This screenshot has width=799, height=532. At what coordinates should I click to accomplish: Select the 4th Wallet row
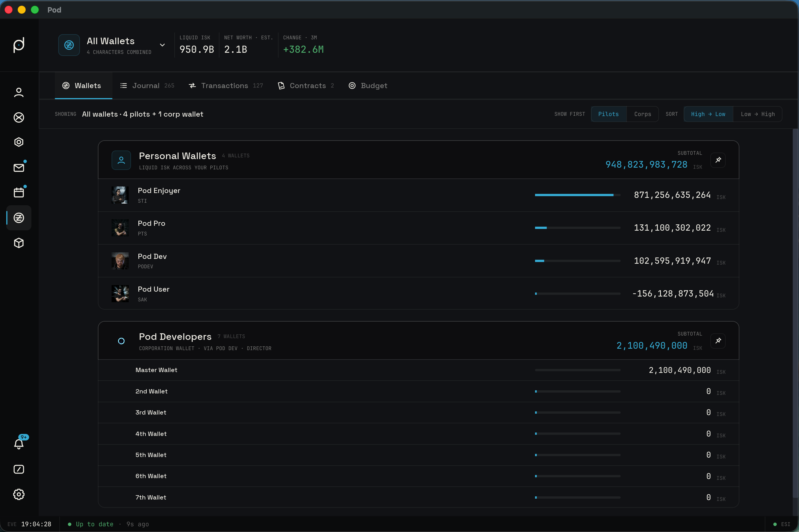[x=418, y=434]
